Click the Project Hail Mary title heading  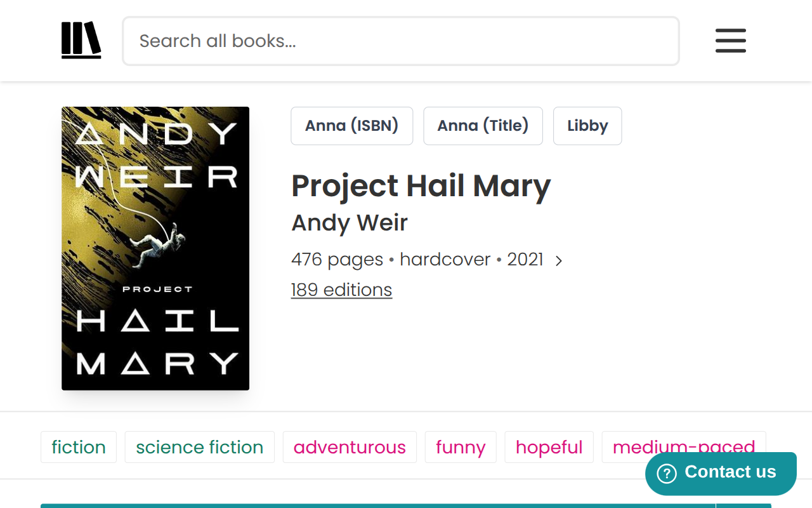421,186
